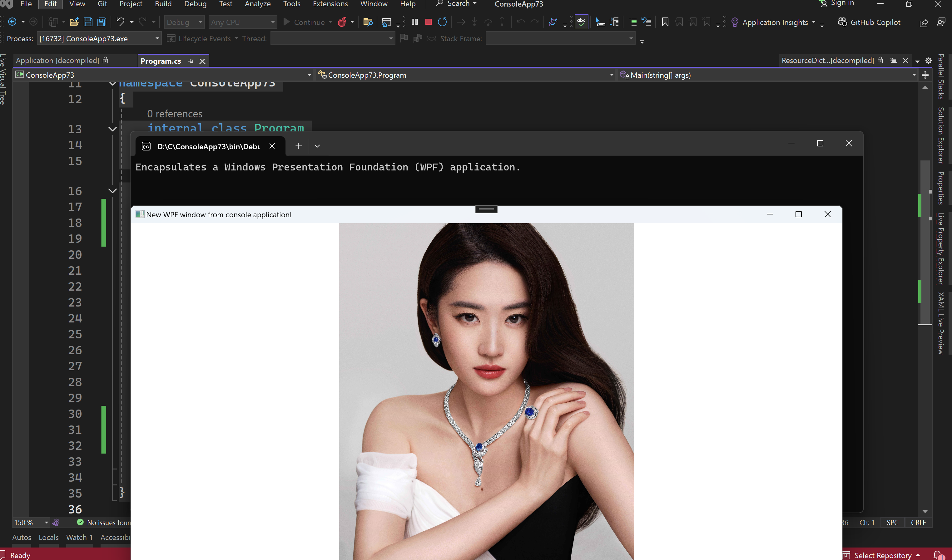Click the editor vertical scrollbar thumb
The height and width of the screenshot is (560, 952).
pos(925,242)
